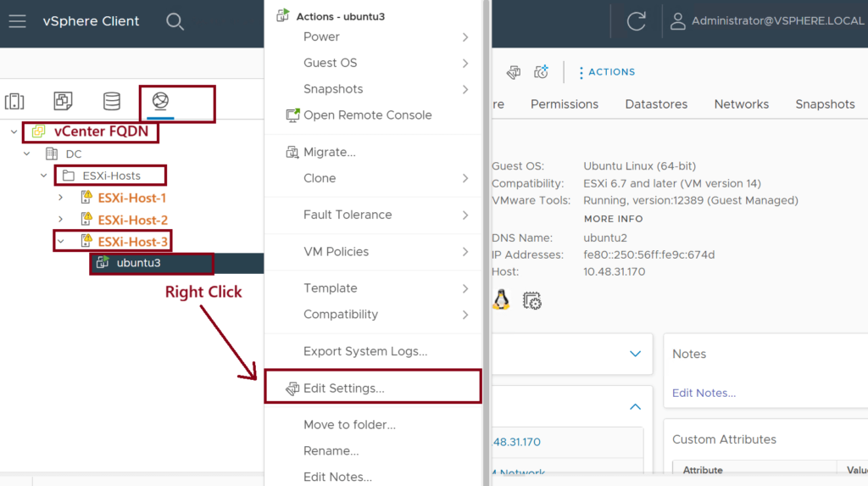Open the Compatibility submenu
The height and width of the screenshot is (486, 868).
click(373, 314)
